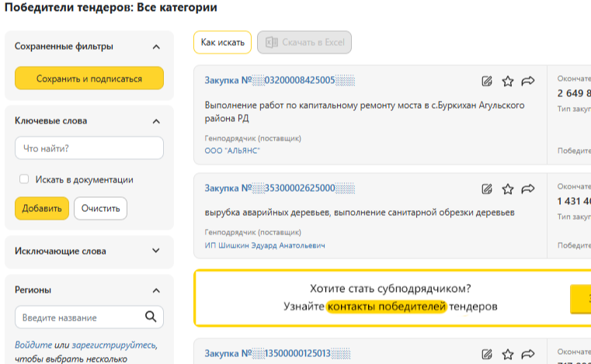Expand the Исключающие слова section
Image resolution: width=591 pixels, height=364 pixels.
tap(156, 251)
